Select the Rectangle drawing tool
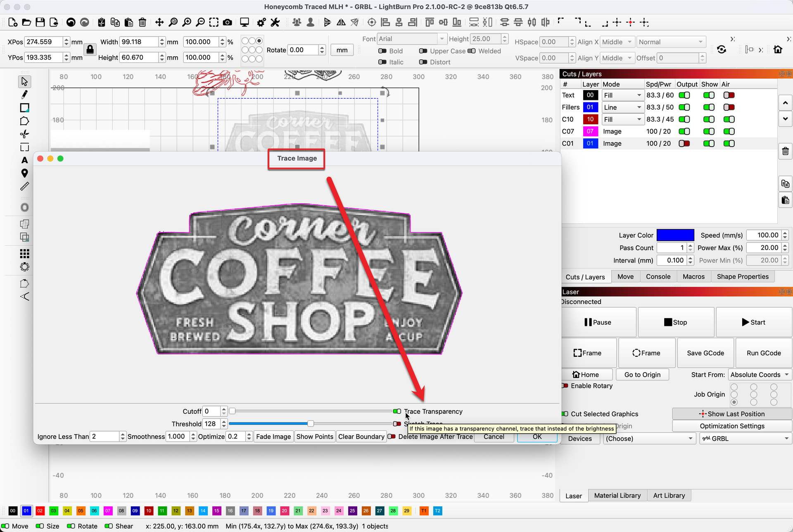 point(24,108)
